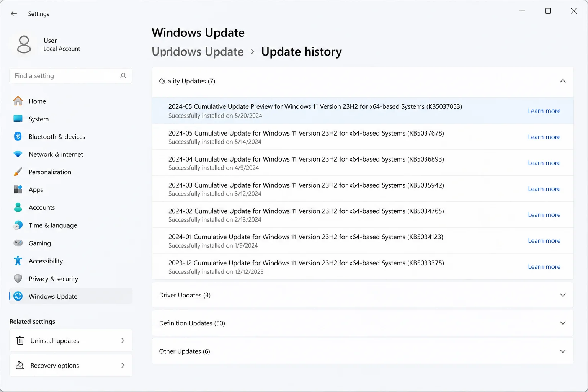Viewport: 588px width, 392px height.
Task: Click the user profile avatar icon
Action: point(24,44)
